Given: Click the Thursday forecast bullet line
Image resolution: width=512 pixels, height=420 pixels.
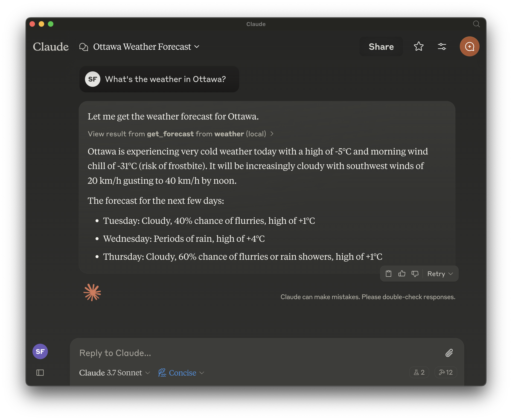Looking at the screenshot, I should point(243,257).
